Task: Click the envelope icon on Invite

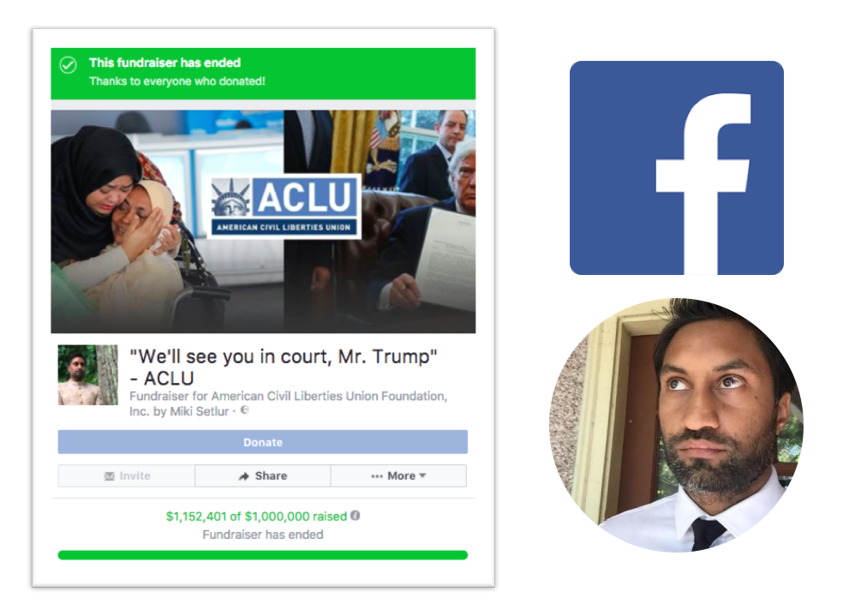Action: pyautogui.click(x=109, y=475)
